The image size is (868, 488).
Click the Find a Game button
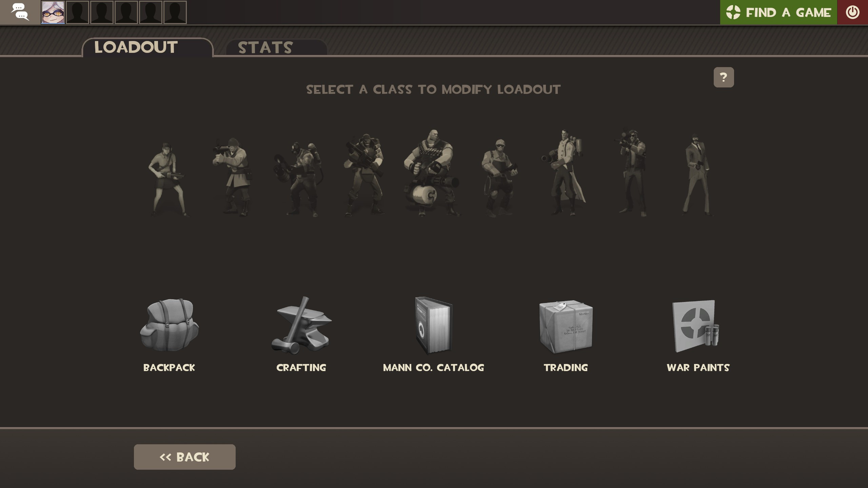[778, 12]
